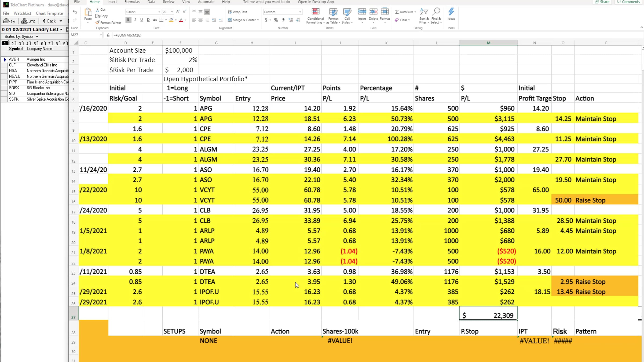644x362 pixels.
Task: Expand the Landry List watchlist dropdown
Action: point(61,29)
